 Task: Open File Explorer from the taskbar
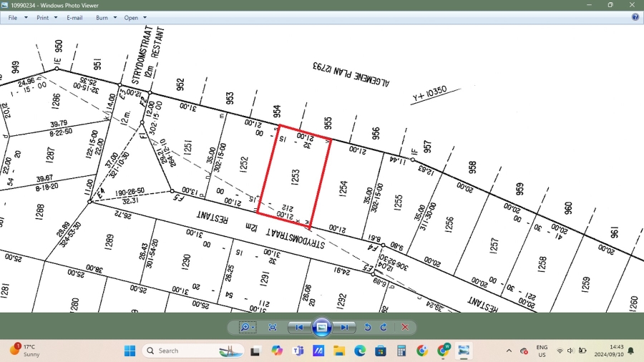click(339, 351)
